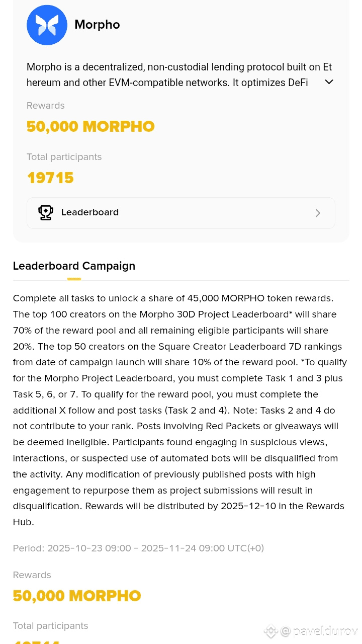Click the campaign period date range text
362x644 pixels.
click(x=138, y=548)
